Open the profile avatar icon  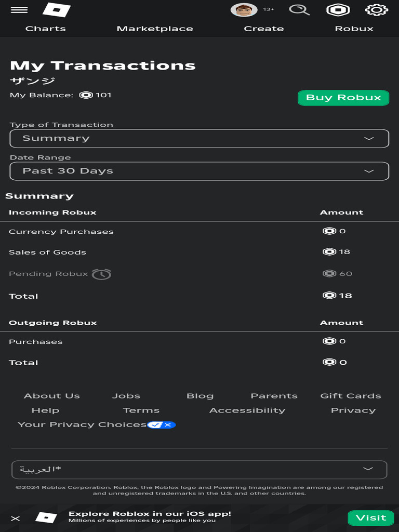click(x=244, y=10)
